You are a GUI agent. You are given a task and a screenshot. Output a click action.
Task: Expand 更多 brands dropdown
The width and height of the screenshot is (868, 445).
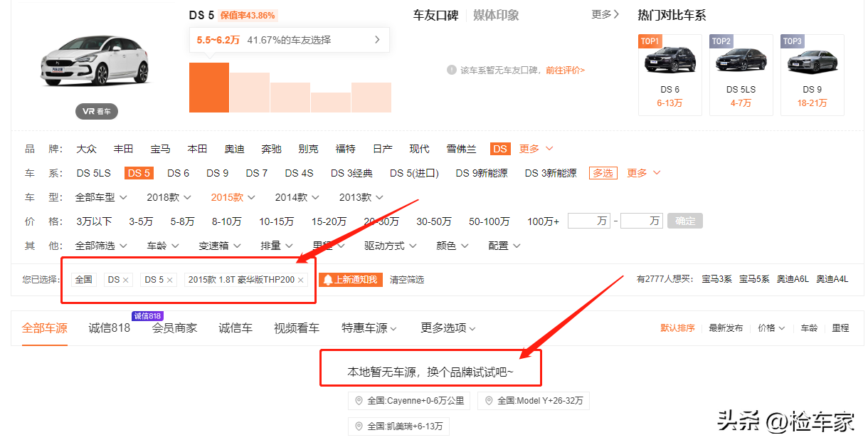click(536, 149)
